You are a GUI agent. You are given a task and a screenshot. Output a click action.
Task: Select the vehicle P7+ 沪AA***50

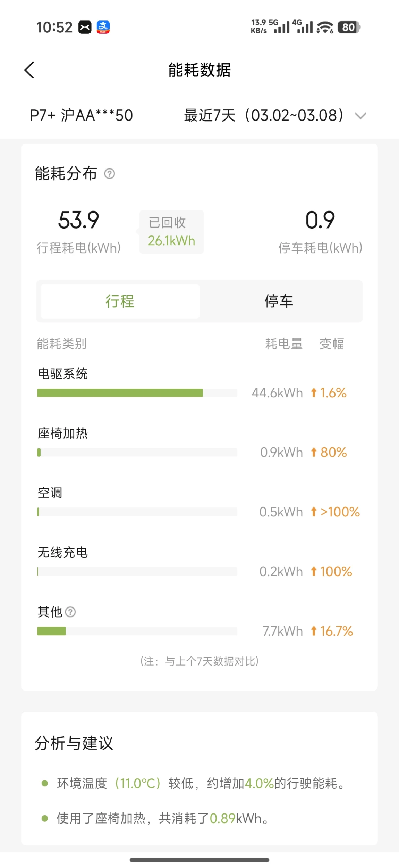pos(82,116)
